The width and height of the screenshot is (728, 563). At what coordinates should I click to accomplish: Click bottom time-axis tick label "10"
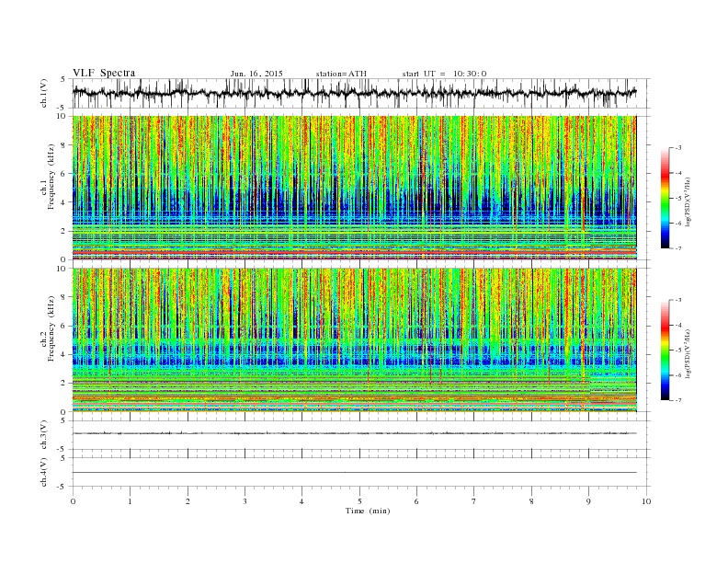(x=646, y=501)
